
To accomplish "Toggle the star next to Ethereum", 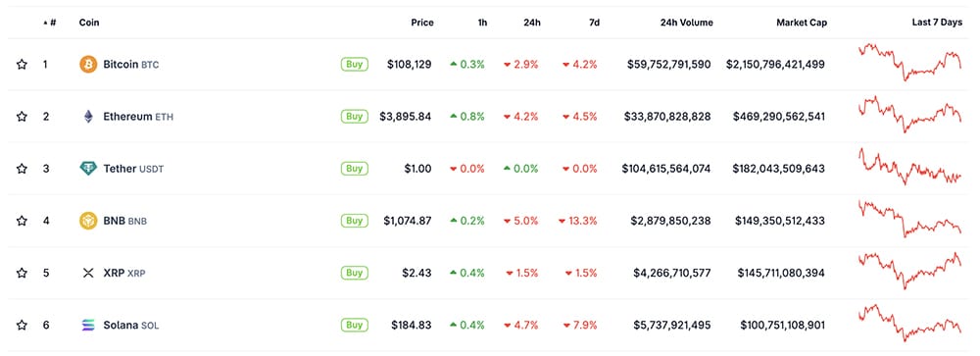I will click(22, 117).
